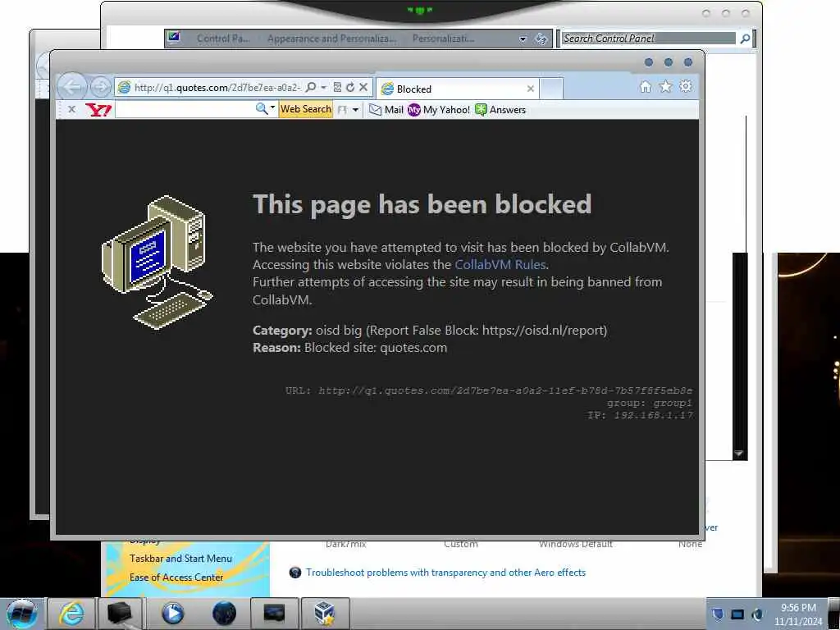Click the address bar magnifier search icon
Viewport: 840px width, 630px height.
coord(311,87)
